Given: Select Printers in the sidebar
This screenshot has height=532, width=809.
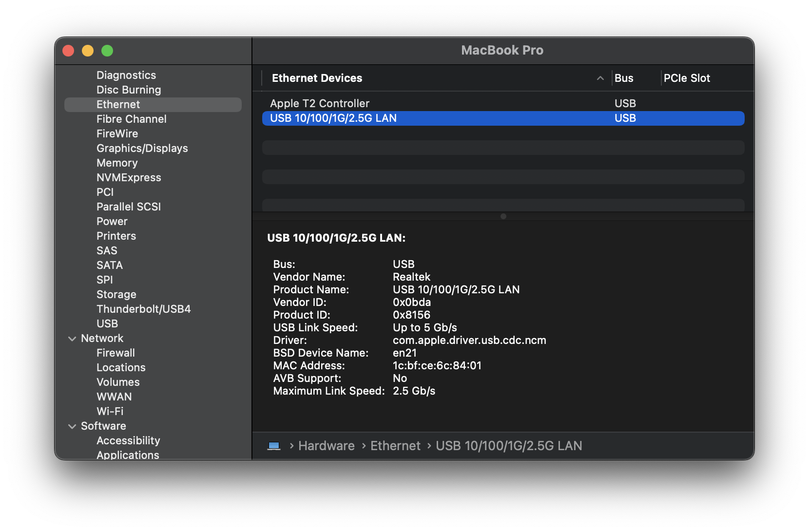Looking at the screenshot, I should pyautogui.click(x=116, y=236).
